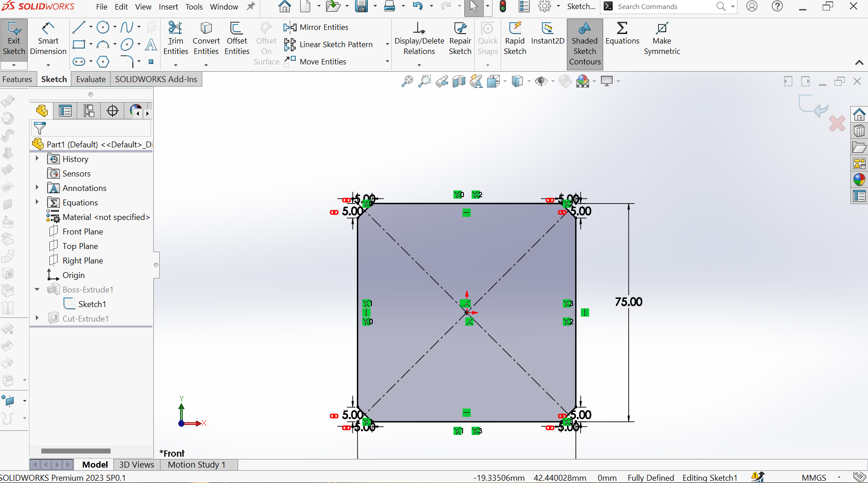The width and height of the screenshot is (868, 483).
Task: Activate Convert Entities tool
Action: 206,39
